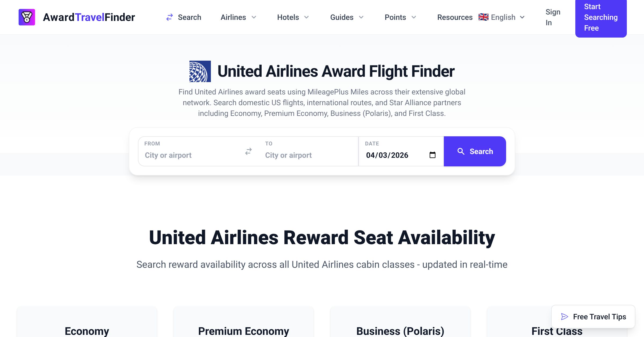Click the AwardTravelFinder medal logo icon

(x=27, y=17)
